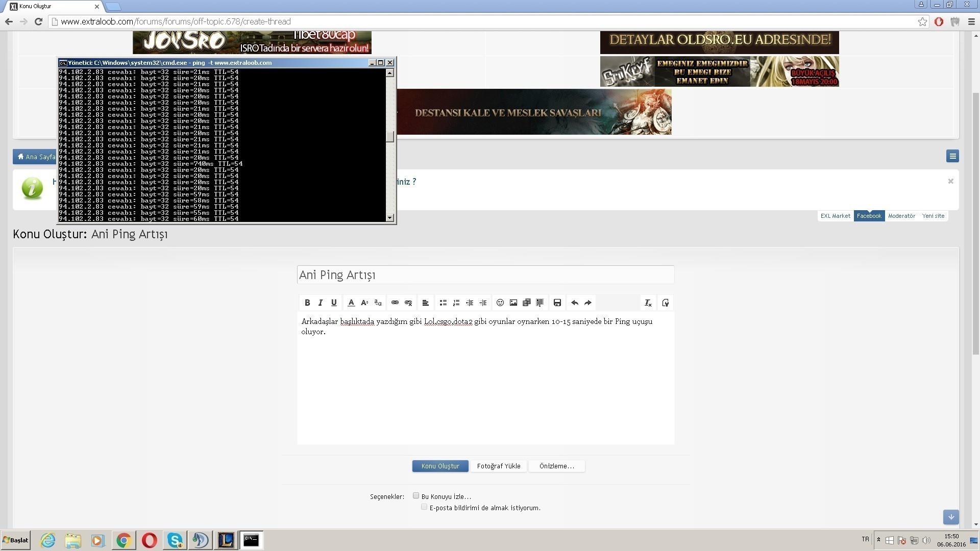Click cmd window scrollbar thumb
Screen dimensions: 980x551
390,137
